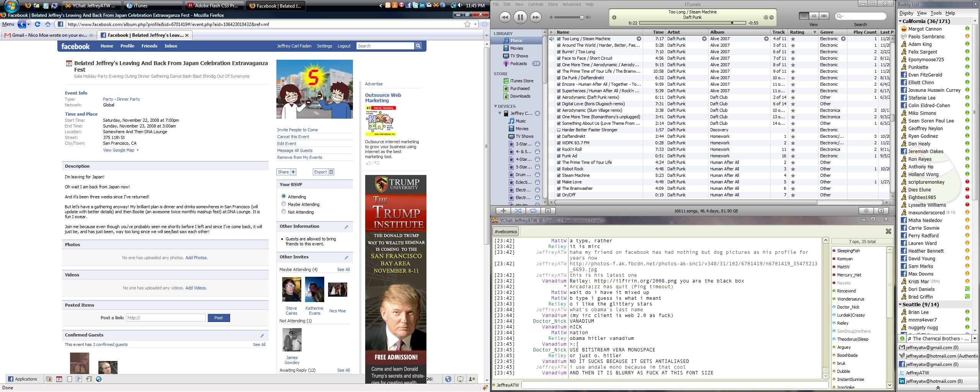Edit Other Information pencil icon
The image size is (980, 392).
tap(346, 227)
